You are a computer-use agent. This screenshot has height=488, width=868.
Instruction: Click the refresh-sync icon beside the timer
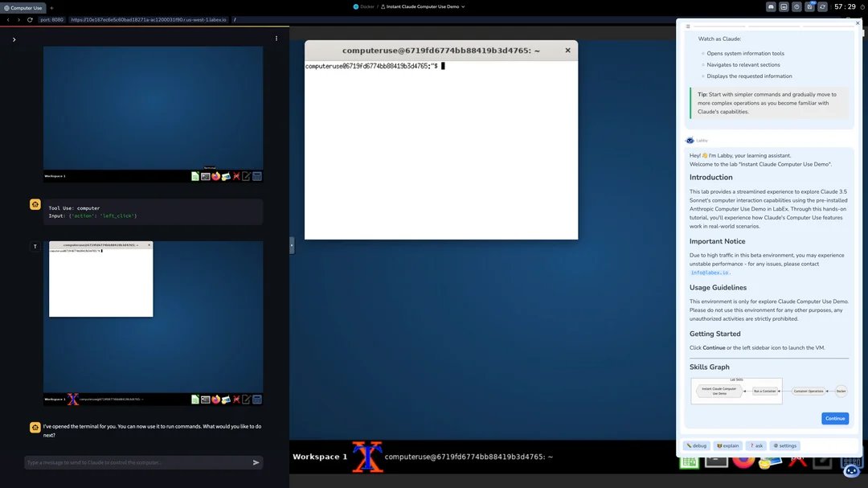point(823,6)
